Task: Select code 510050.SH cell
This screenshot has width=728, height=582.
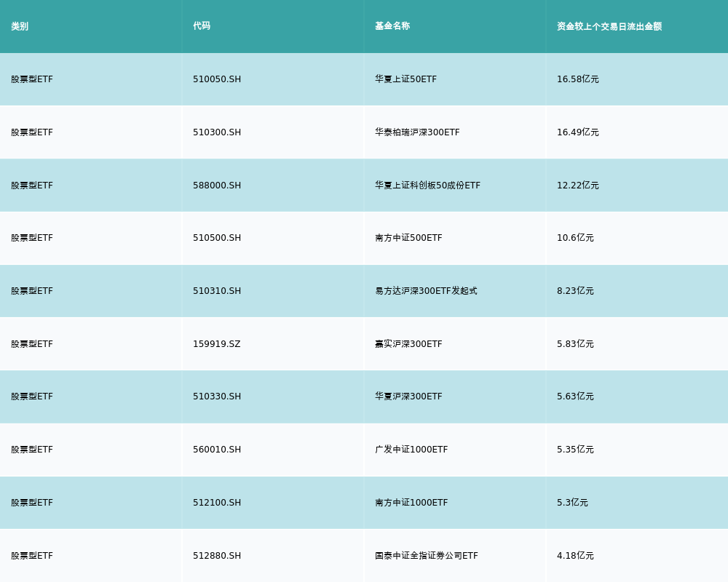Action: [x=217, y=79]
